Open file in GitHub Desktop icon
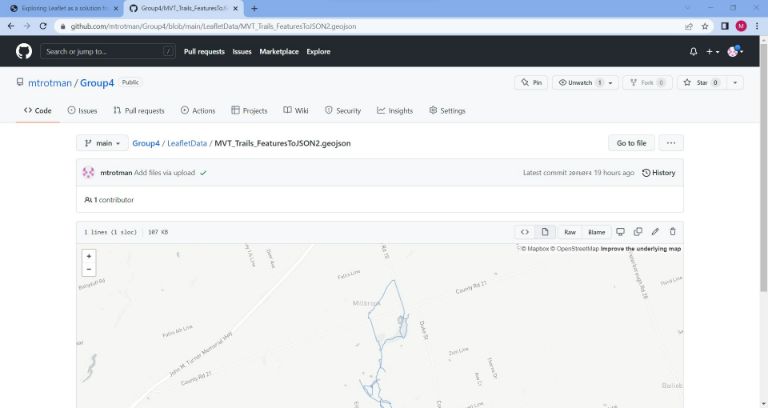Screen dimensions: 768x408 [x=620, y=232]
